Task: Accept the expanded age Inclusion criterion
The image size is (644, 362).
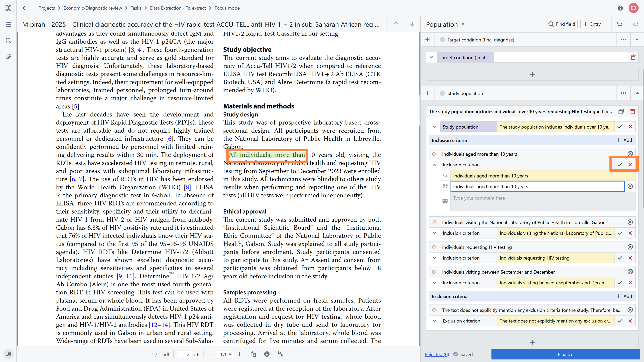Action: 620,165
